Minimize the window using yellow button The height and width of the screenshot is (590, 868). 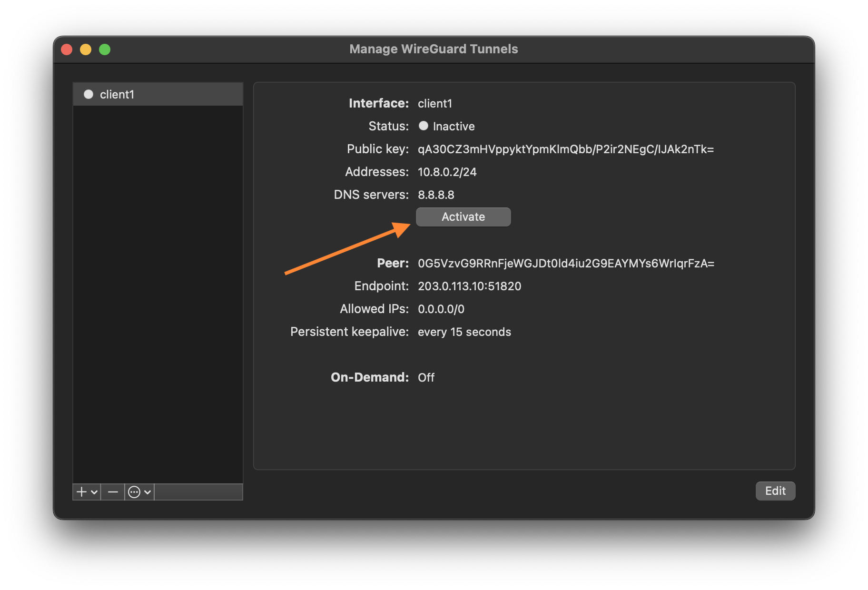86,49
